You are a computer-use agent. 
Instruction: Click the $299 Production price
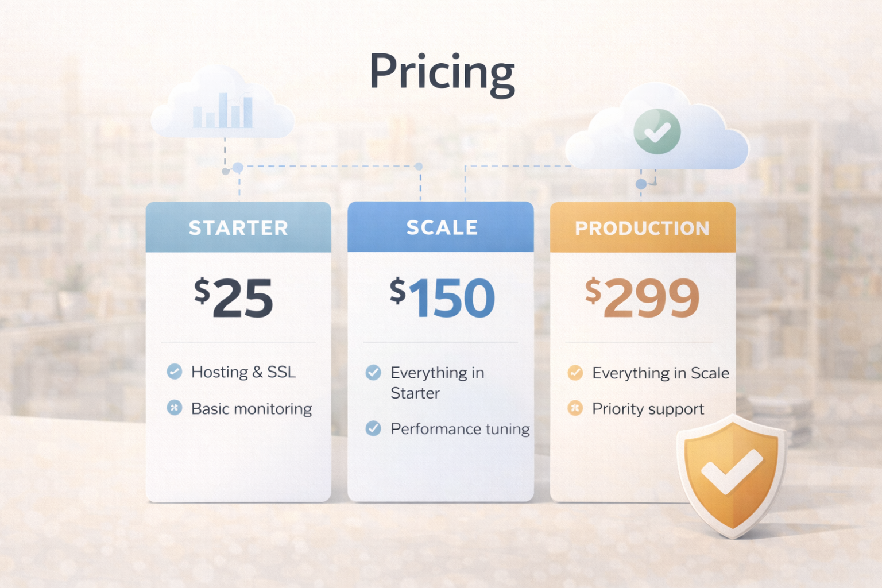[642, 297]
